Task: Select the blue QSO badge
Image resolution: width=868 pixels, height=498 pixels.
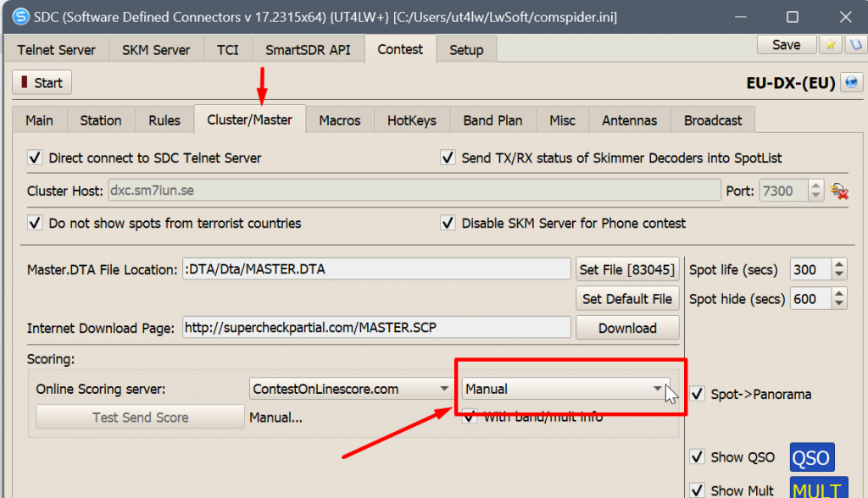Action: coord(811,456)
